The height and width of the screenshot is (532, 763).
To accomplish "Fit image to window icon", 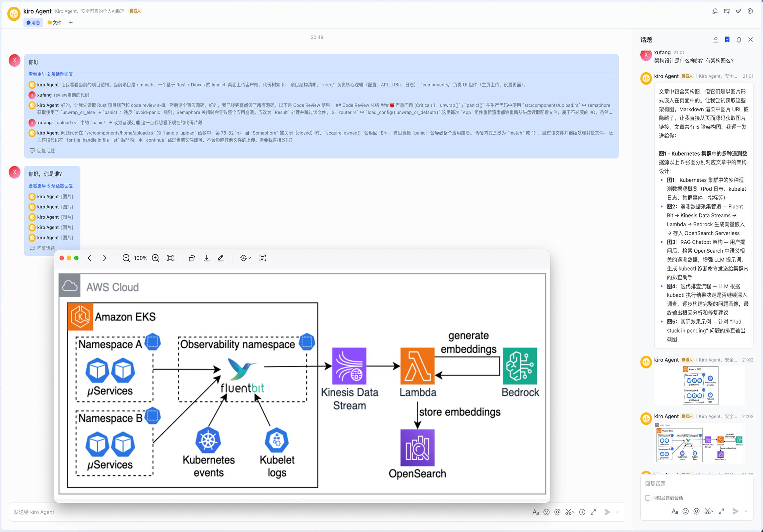I will click(x=170, y=258).
